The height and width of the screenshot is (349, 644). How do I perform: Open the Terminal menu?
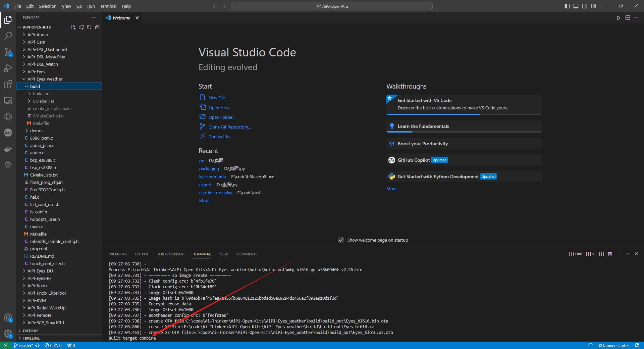(108, 6)
